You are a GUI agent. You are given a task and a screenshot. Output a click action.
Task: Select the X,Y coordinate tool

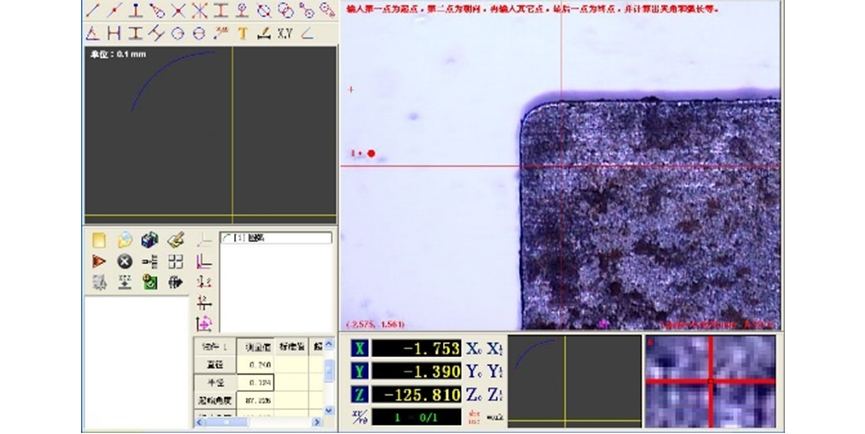pos(285,33)
